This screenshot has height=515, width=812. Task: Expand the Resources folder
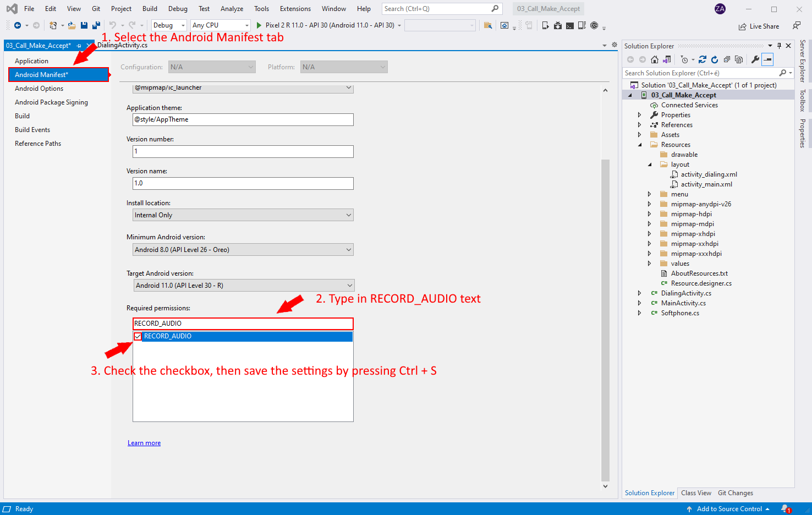point(640,144)
